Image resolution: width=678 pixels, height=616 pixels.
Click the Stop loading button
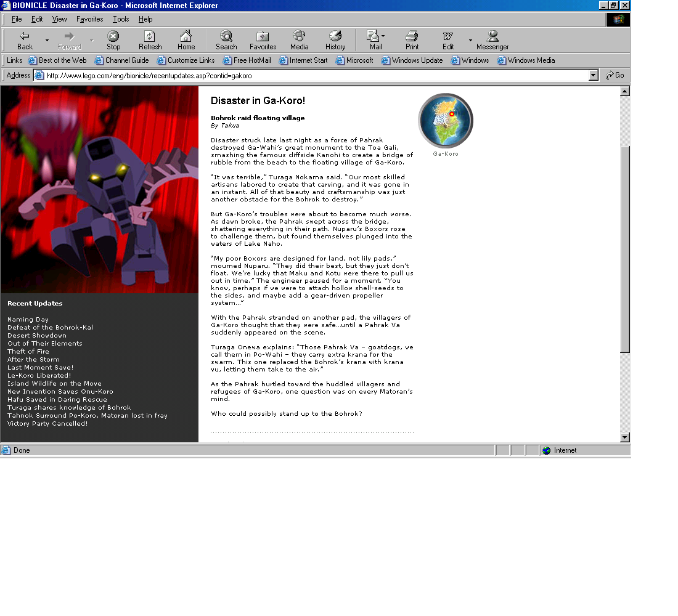113,41
